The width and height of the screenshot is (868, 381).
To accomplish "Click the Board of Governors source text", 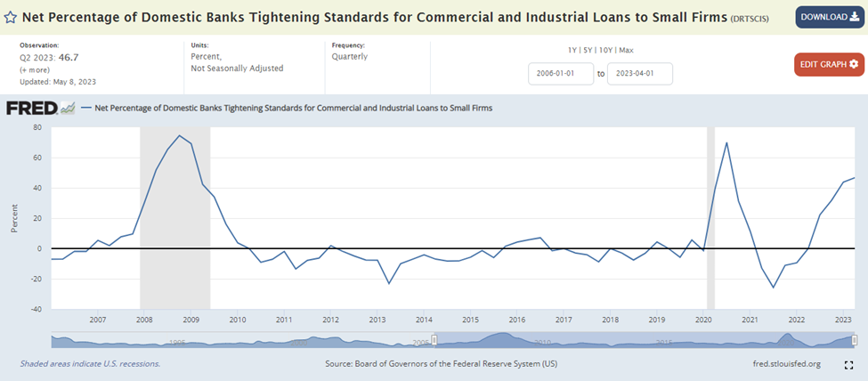I will coord(442,364).
